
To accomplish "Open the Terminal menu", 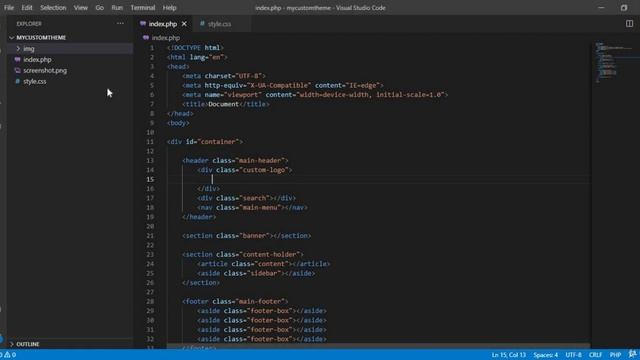I will 143,8.
